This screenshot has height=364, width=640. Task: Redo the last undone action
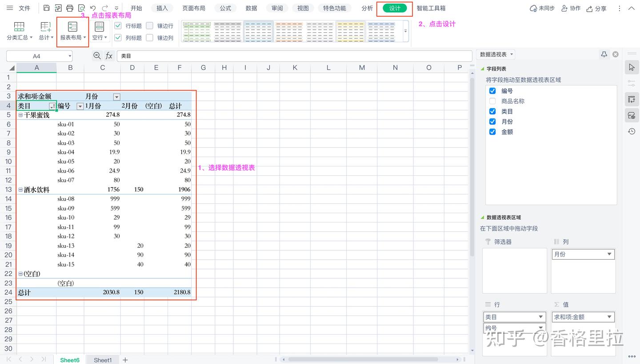coord(105,8)
